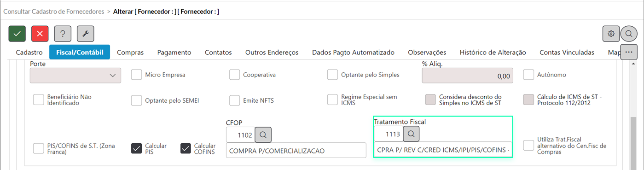Cancel with the red X button

tap(40, 34)
